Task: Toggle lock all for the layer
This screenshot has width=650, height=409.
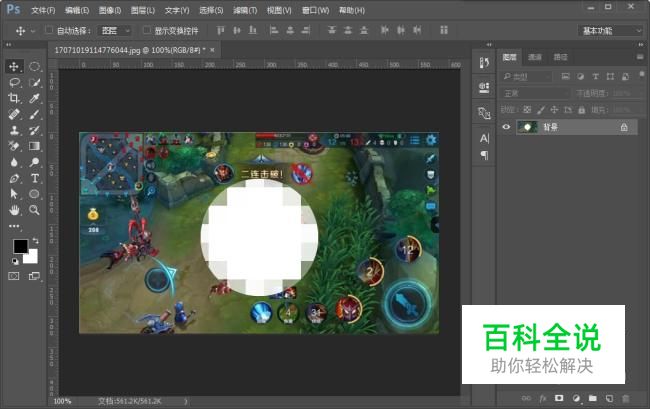Action: pyautogui.click(x=582, y=110)
